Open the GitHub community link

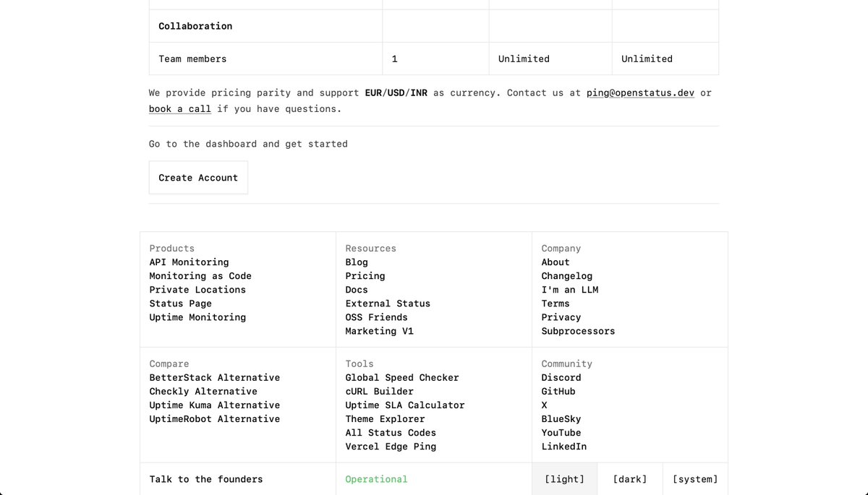(558, 392)
